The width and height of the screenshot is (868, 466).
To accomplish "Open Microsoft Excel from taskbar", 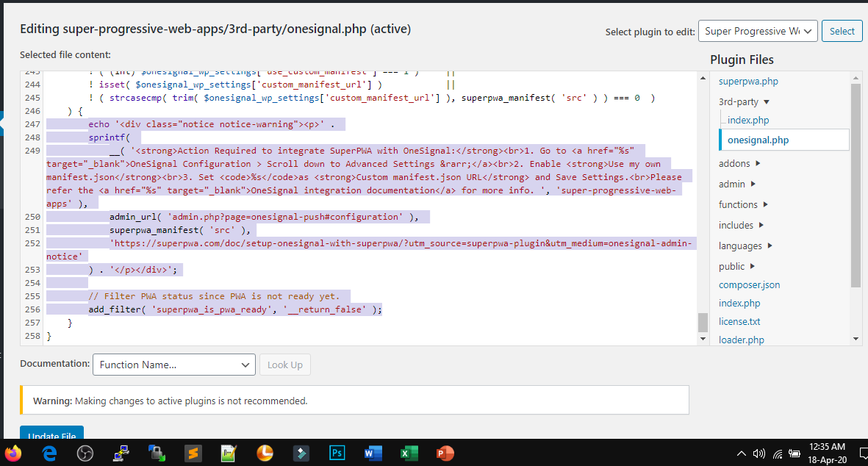I will [409, 454].
